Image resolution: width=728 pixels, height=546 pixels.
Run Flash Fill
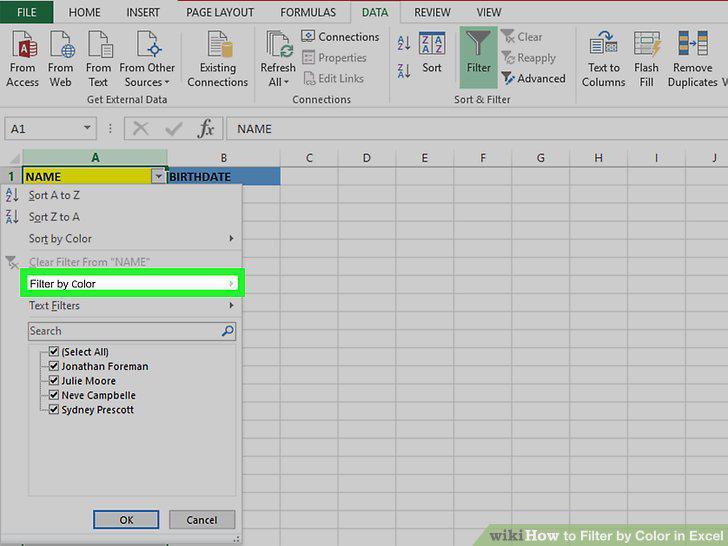[646, 58]
